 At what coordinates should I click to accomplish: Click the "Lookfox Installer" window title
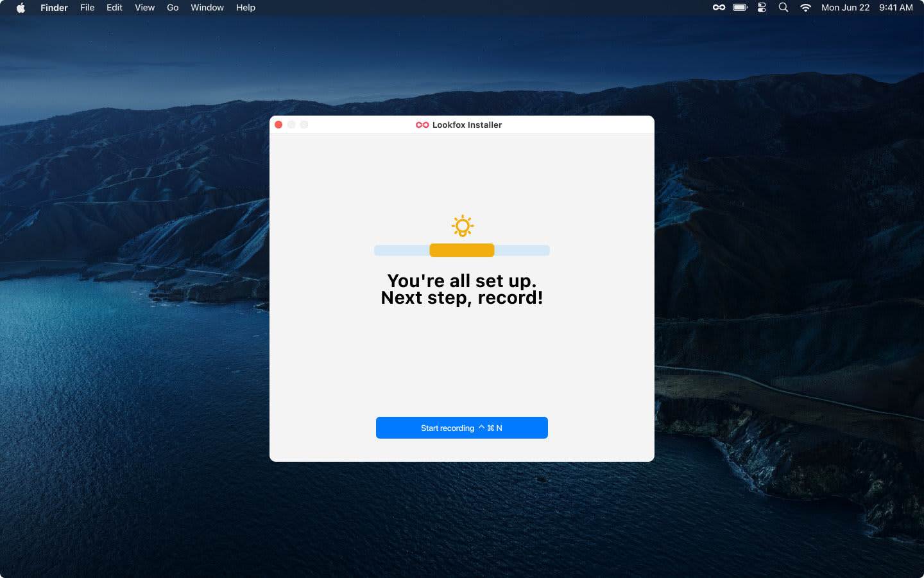467,125
